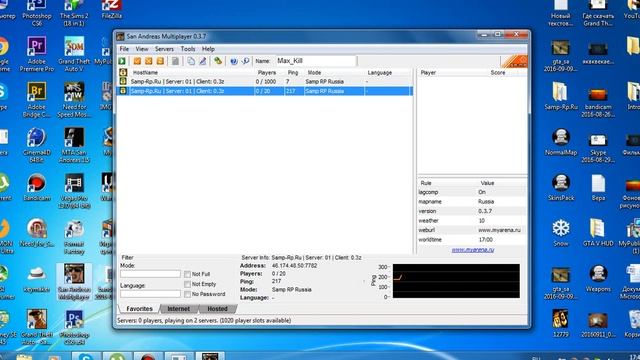Viewport: 640px width, 360px height.
Task: Click the pen edit icon in toolbar
Action: click(x=202, y=61)
